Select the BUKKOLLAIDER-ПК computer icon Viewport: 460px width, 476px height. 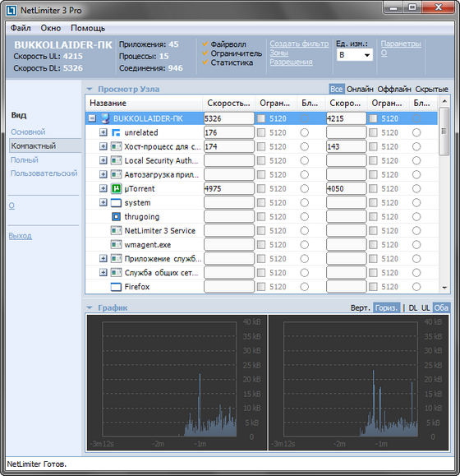click(105, 118)
